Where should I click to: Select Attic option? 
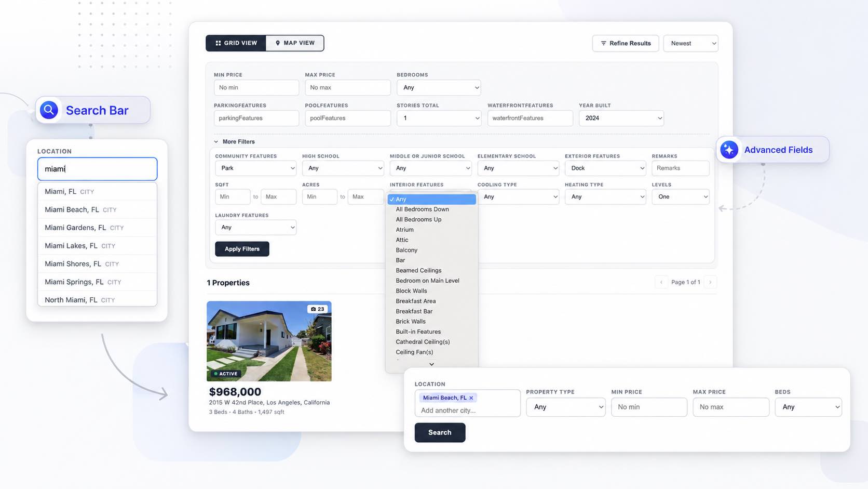[431, 240]
